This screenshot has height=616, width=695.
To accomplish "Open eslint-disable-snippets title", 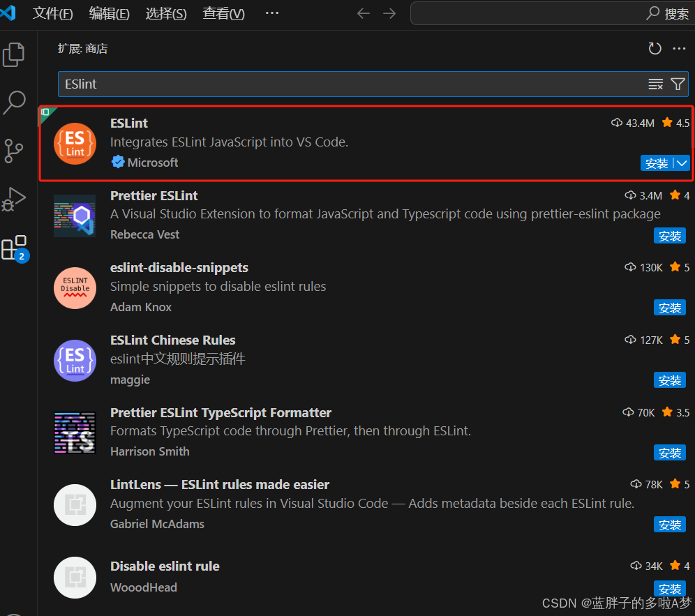I will 179,268.
